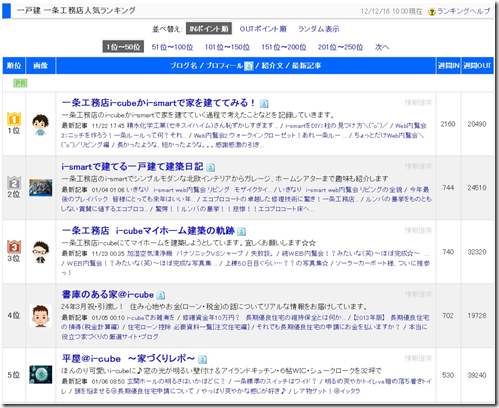The height and width of the screenshot is (408, 499).
Task: Click 情報提供 in the 3位 row
Action: (x=418, y=230)
